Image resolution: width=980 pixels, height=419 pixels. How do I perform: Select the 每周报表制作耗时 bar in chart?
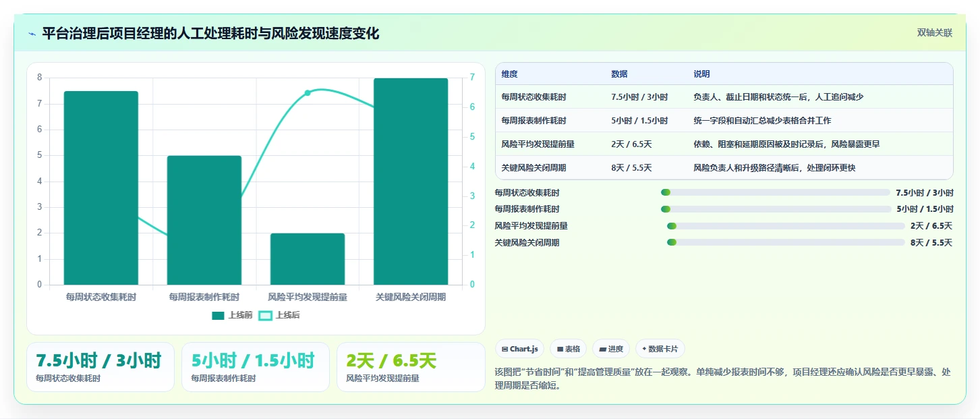tap(204, 220)
